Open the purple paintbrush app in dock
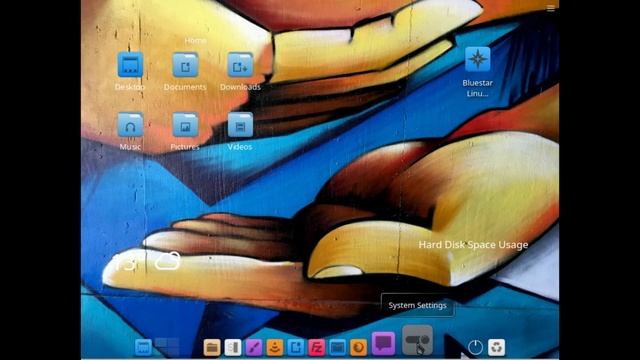Screen dimensions: 640x360 coord(253,347)
